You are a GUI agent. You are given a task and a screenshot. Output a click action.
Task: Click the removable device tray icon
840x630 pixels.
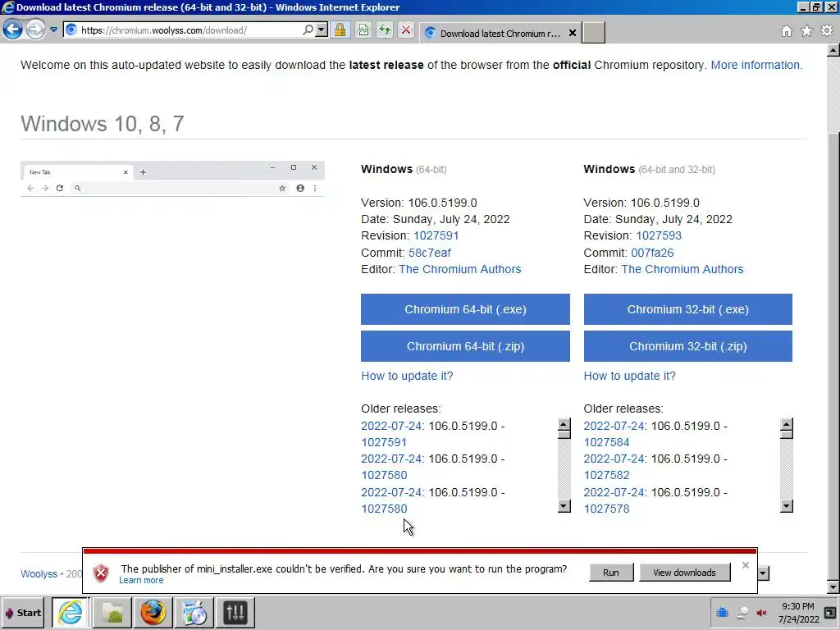(x=742, y=612)
